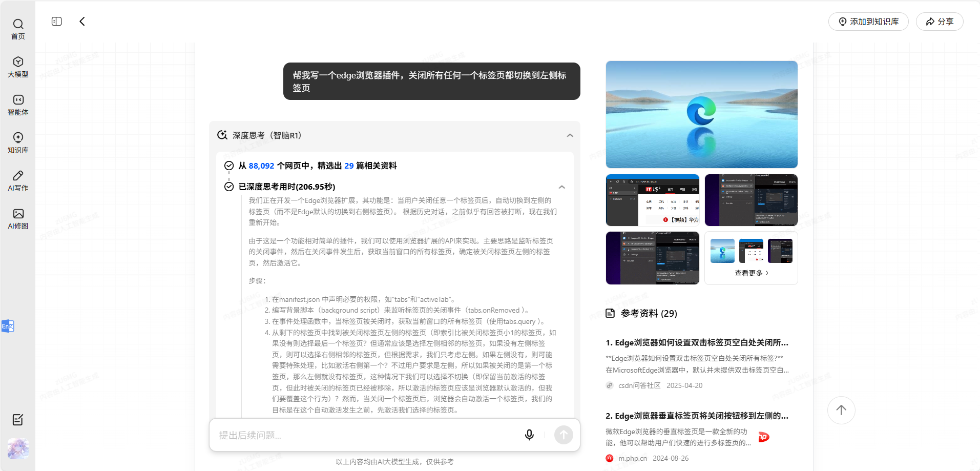This screenshot has width=980, height=471.
Task: Click the 88,092 webpages count link
Action: click(x=262, y=166)
